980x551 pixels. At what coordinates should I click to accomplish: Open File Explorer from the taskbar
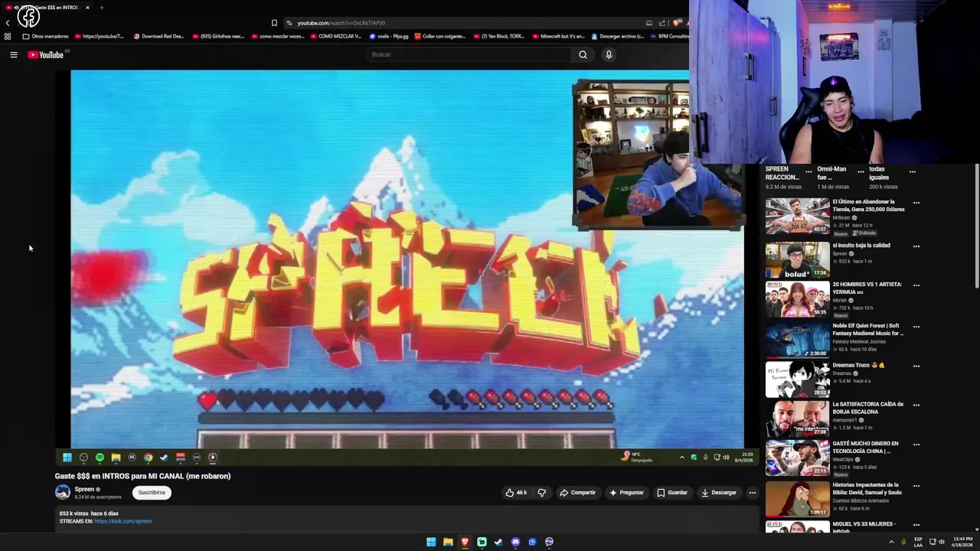pyautogui.click(x=448, y=542)
